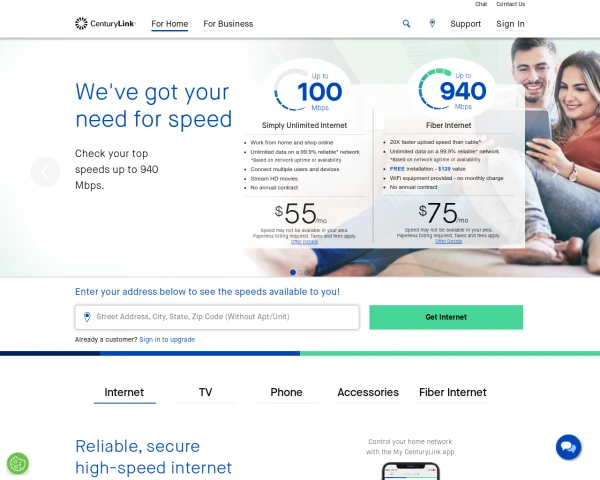
Task: Open the blue chat bubble widget
Action: tap(568, 447)
